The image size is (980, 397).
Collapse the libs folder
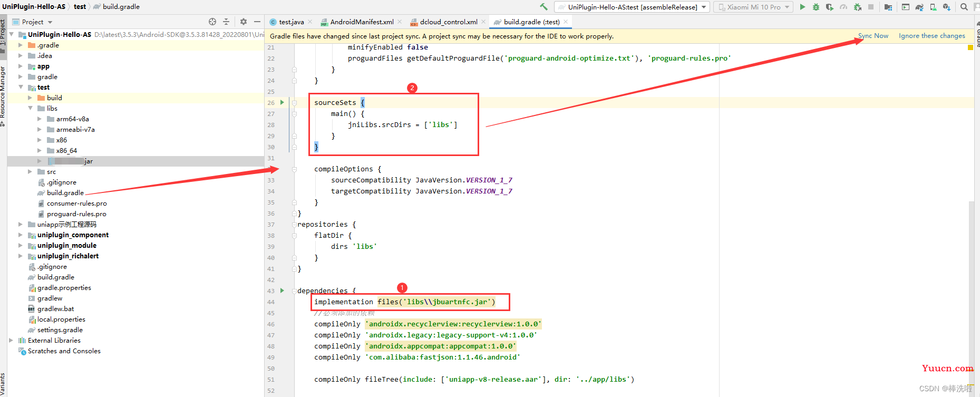pos(30,108)
